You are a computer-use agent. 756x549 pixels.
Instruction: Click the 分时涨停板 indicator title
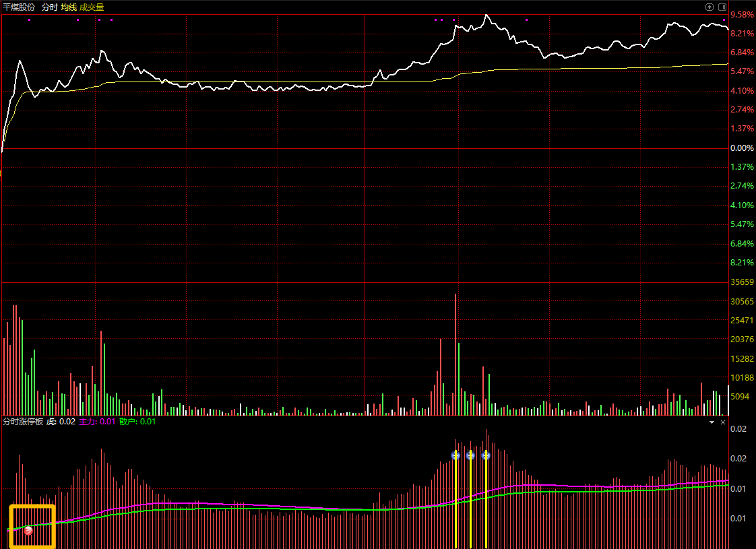23,422
